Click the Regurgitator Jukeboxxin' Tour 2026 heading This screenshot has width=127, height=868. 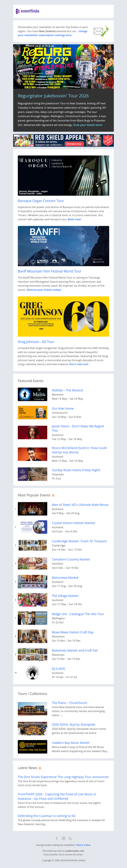tap(53, 96)
